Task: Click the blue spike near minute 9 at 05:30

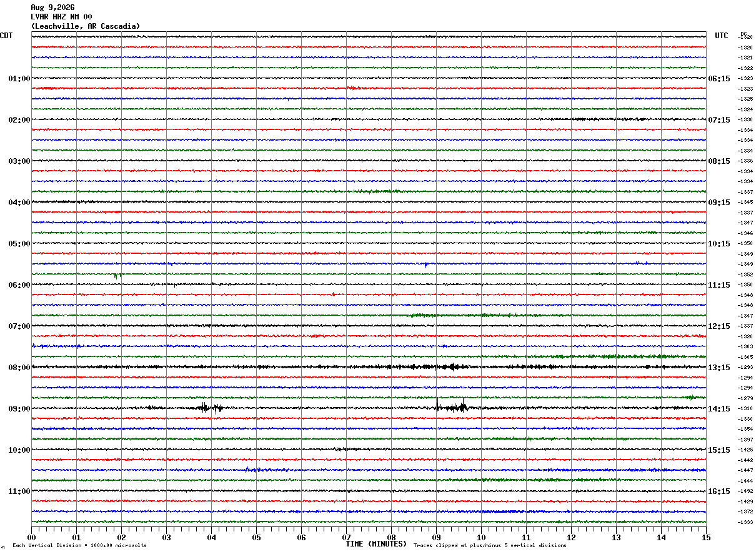Action: pos(426,264)
